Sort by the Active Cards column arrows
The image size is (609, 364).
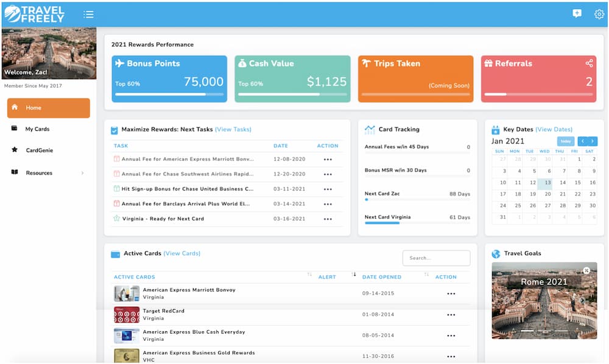(x=309, y=275)
